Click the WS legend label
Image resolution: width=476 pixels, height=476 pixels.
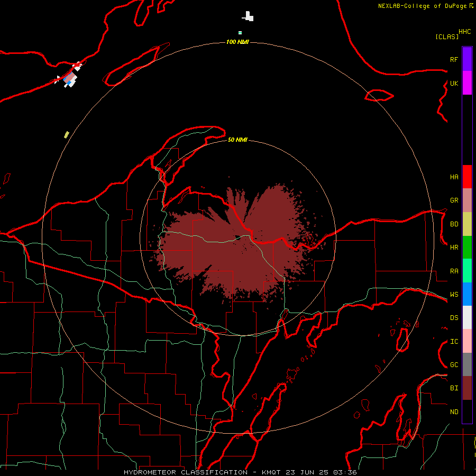[x=454, y=294]
